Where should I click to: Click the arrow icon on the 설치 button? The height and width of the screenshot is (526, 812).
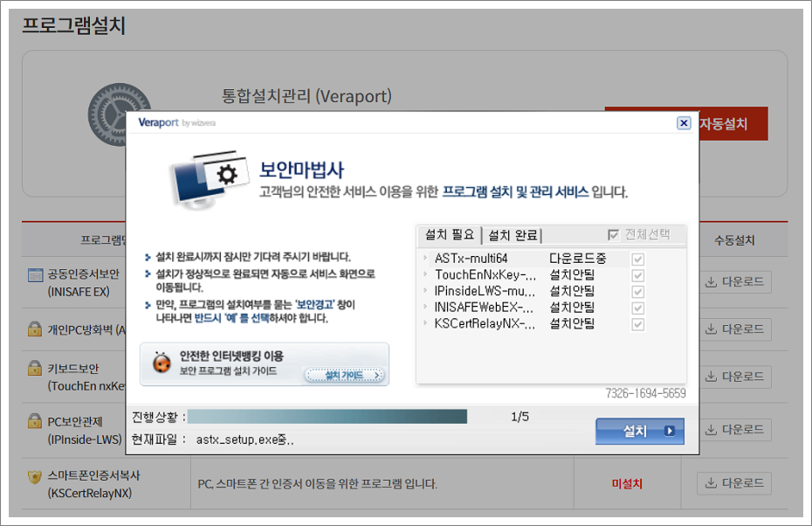tap(670, 431)
